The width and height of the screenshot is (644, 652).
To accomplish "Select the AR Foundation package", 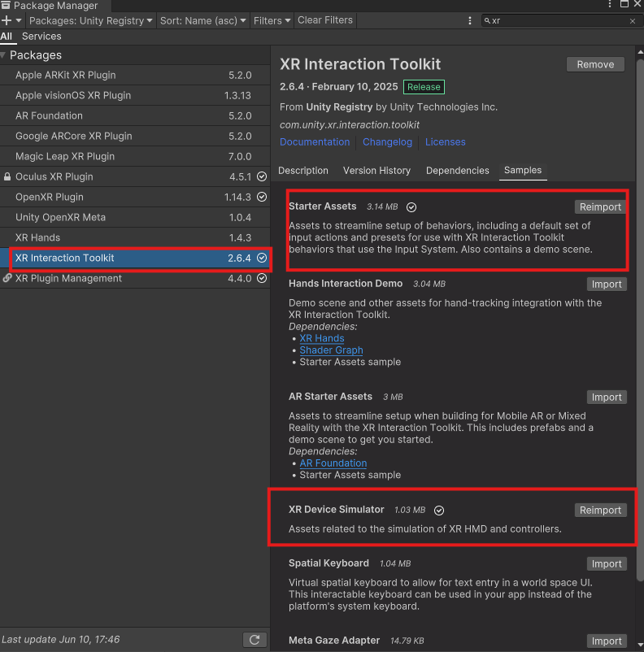I will point(135,115).
